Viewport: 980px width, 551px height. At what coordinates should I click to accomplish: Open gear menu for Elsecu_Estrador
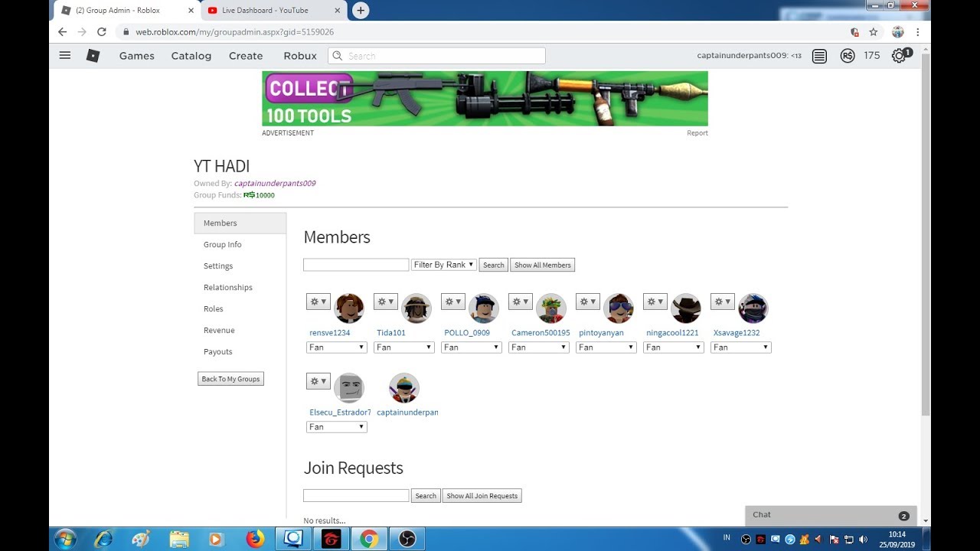tap(318, 381)
